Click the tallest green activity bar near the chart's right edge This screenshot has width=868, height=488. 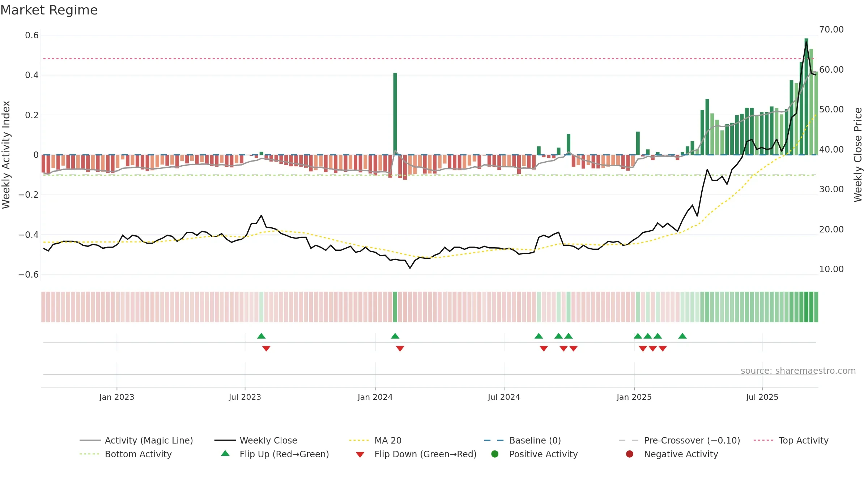coord(806,97)
